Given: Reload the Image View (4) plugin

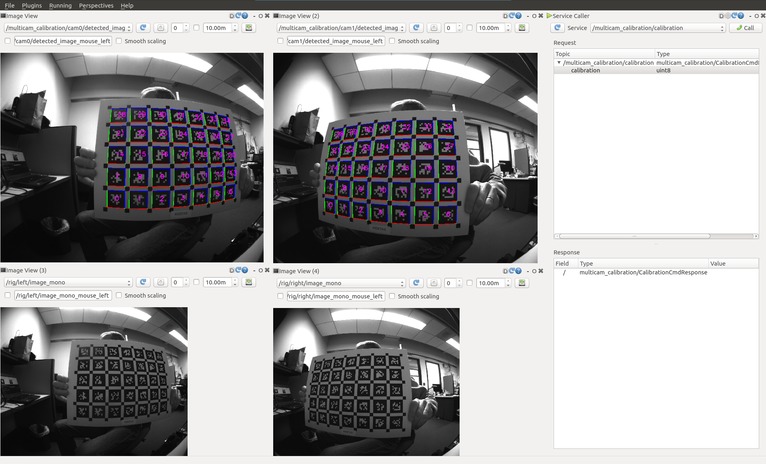Looking at the screenshot, I should 512,271.
